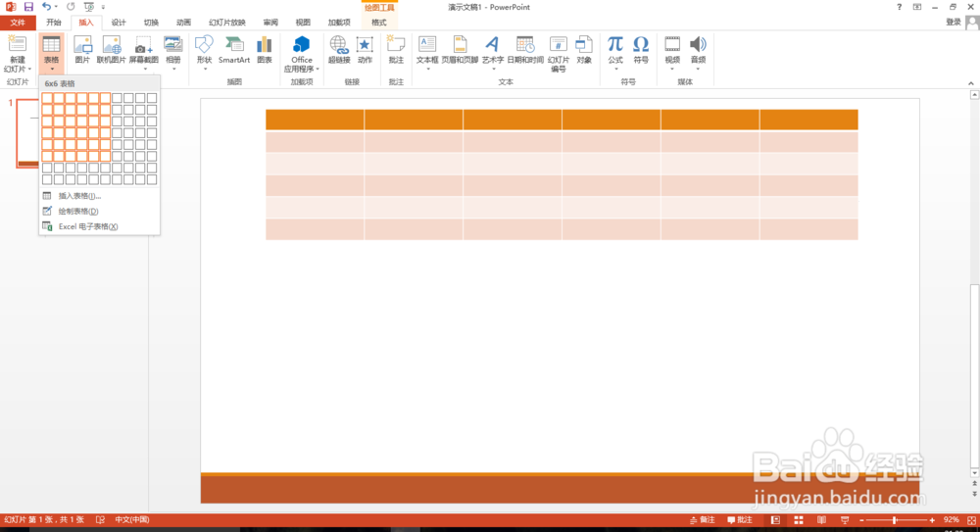The image size is (980, 532).
Task: Start Slide Show from status bar icon
Action: click(x=845, y=520)
